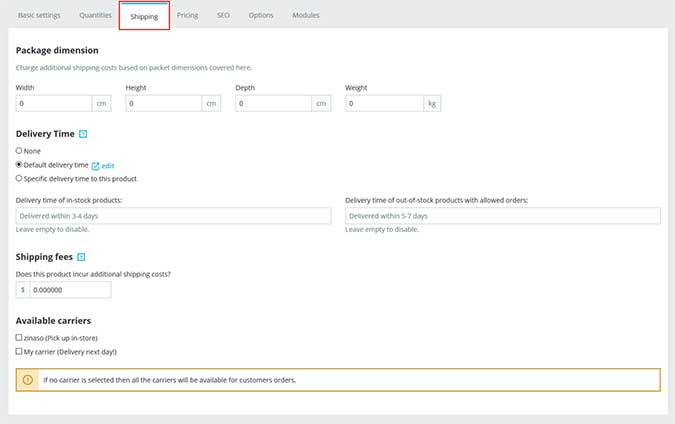Choose Specific delivery time to this product

19,178
